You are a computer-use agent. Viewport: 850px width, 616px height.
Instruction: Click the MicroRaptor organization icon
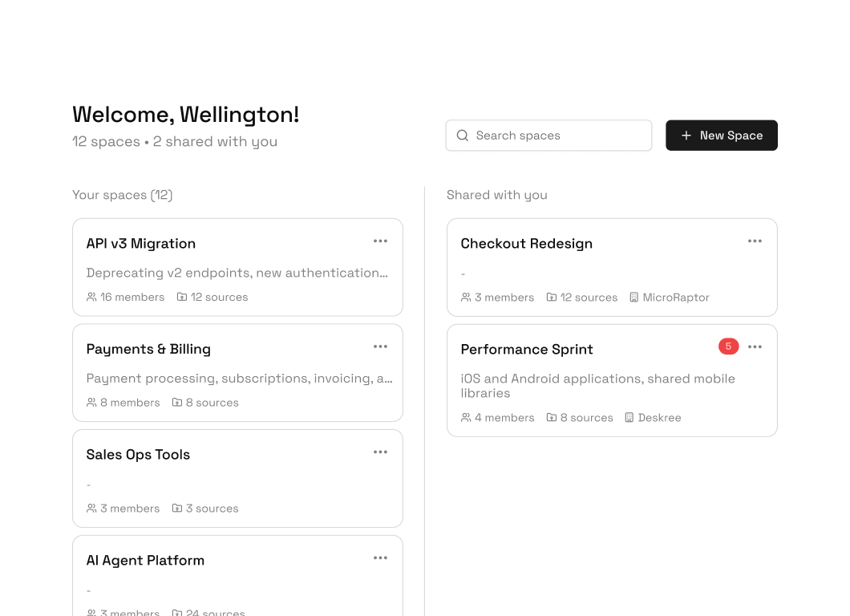coord(634,297)
